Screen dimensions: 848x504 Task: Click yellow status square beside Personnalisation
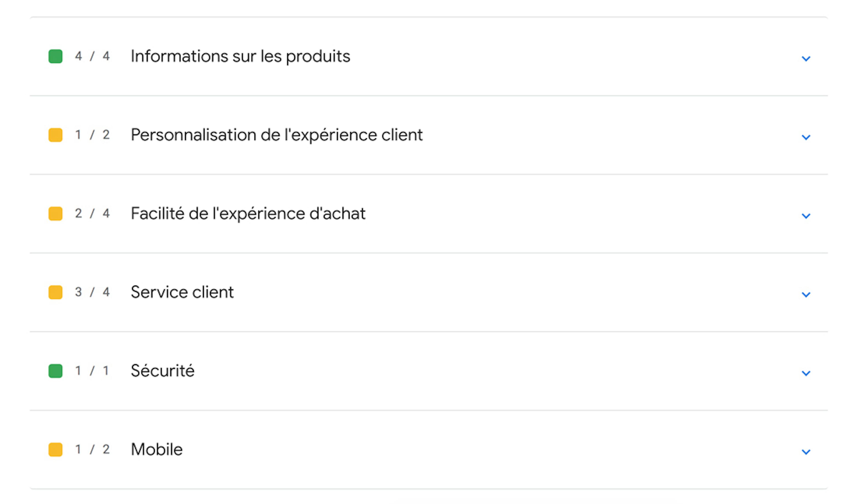coord(55,135)
